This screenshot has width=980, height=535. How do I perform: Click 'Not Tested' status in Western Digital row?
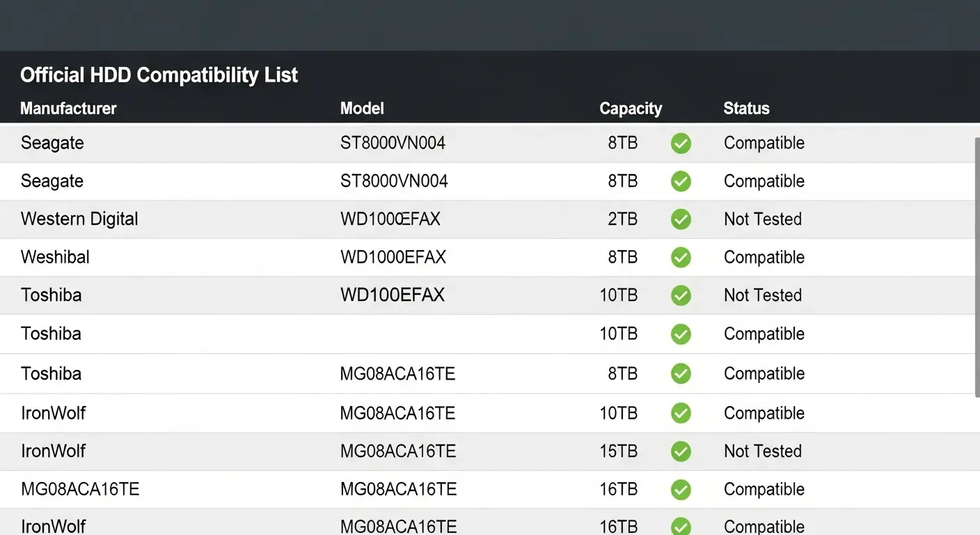click(x=763, y=219)
